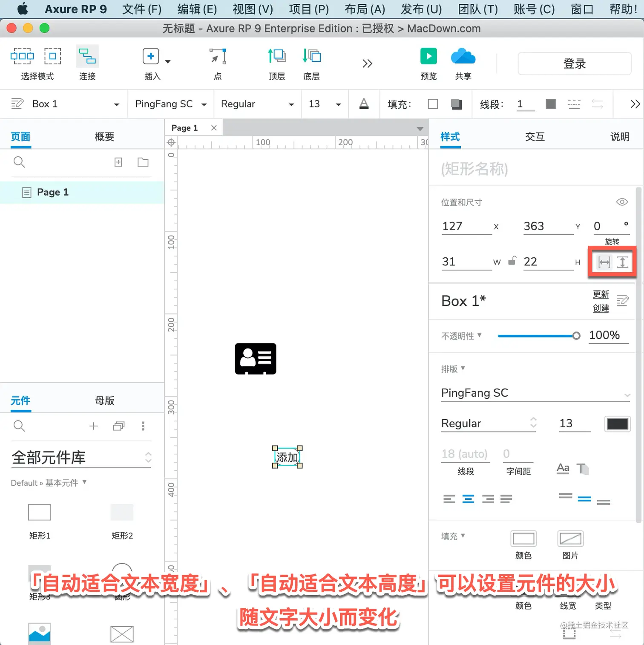Click the fill 颜色 color button
This screenshot has height=645, width=644.
point(523,539)
